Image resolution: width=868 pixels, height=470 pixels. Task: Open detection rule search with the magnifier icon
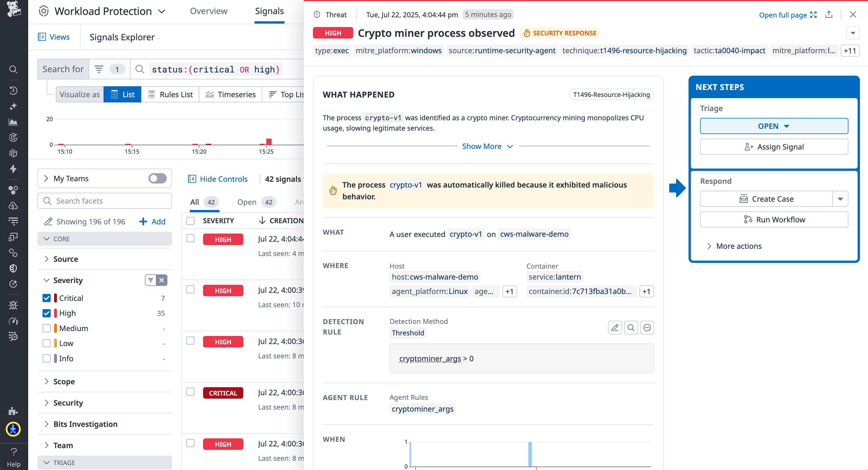tap(631, 327)
